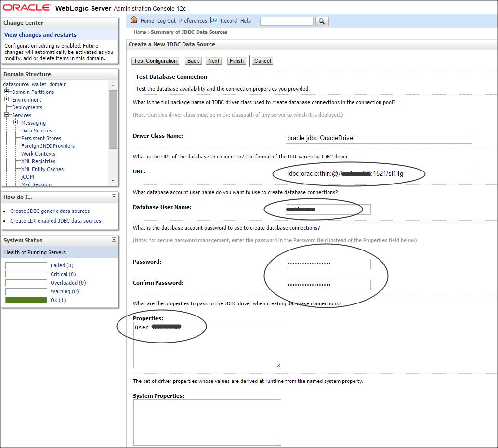The image size is (498, 448).
Task: Click inside the Properties text area
Action: coord(207,345)
